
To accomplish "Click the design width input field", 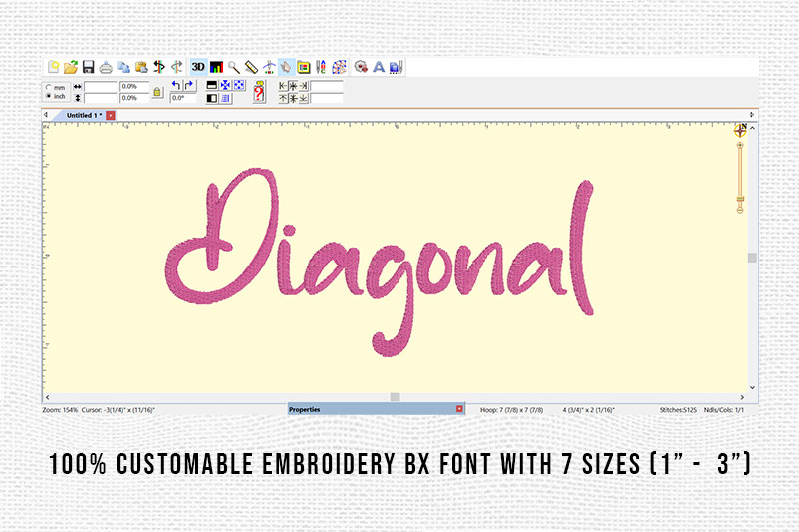I will pyautogui.click(x=101, y=87).
